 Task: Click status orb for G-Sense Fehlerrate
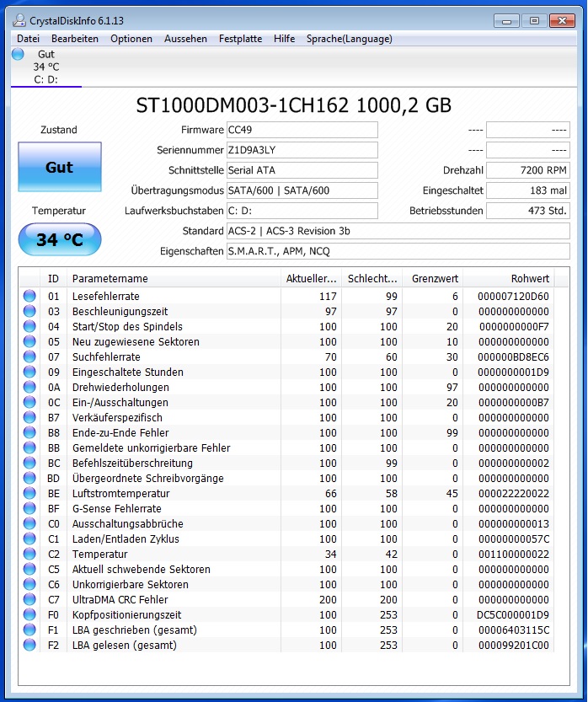(29, 509)
